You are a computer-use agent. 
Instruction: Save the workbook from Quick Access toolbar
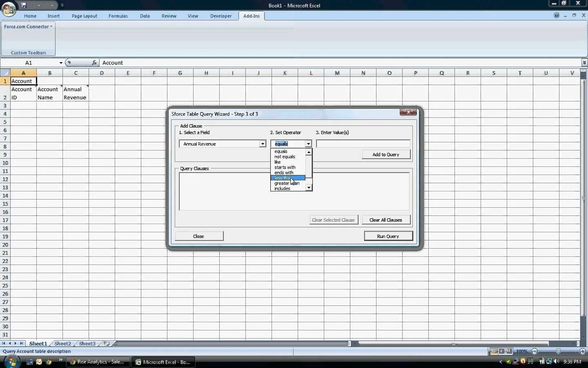[24, 5]
